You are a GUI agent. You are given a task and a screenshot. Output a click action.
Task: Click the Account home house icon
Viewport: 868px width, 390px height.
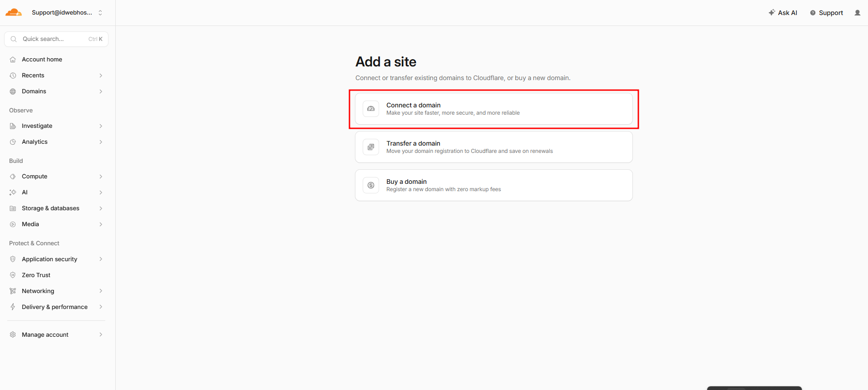(x=13, y=60)
